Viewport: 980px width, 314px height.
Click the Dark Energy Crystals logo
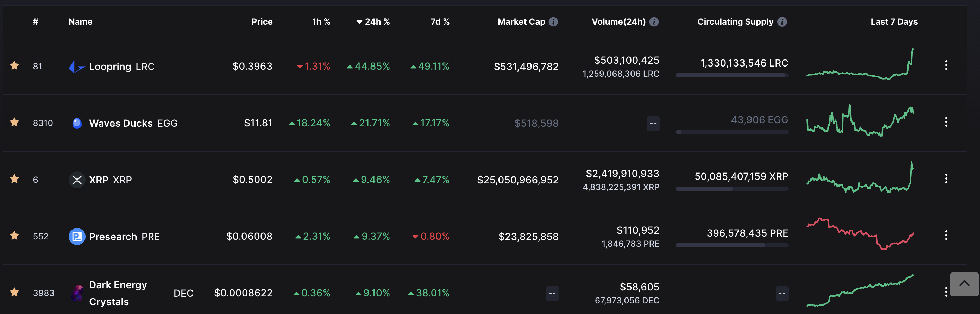[x=77, y=293]
